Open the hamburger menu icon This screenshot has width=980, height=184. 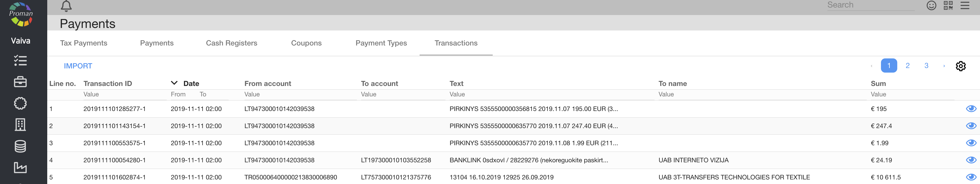click(x=965, y=5)
